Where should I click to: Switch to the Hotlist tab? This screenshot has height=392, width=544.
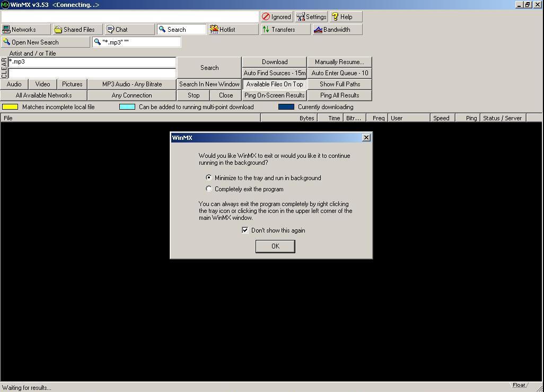233,30
